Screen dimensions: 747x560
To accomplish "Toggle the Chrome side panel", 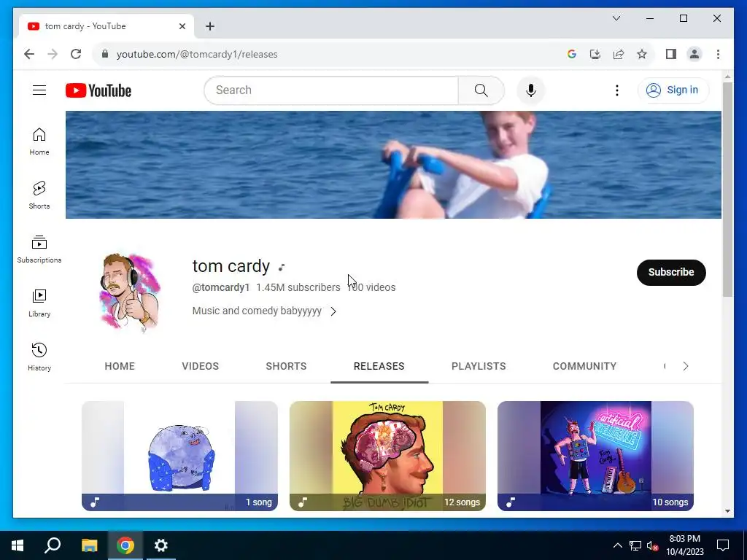I will tap(671, 54).
